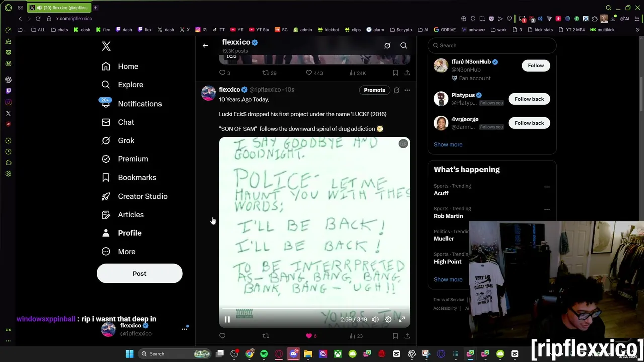Click the X logo in sidebar
644x362 pixels.
106,46
